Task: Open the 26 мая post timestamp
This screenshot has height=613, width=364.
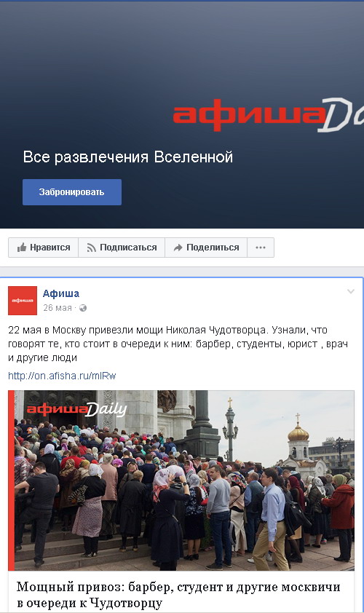Action: [x=58, y=308]
